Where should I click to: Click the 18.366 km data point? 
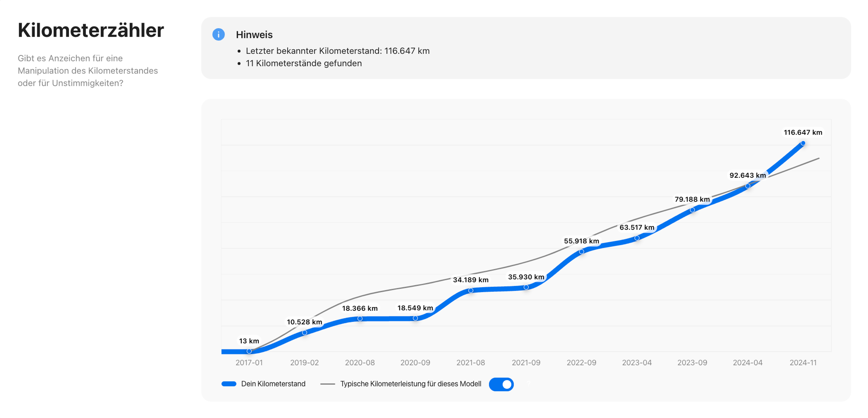point(360,319)
